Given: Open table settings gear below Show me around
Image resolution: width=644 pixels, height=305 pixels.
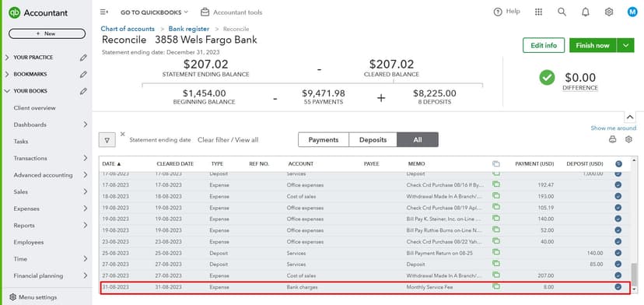Looking at the screenshot, I should click(628, 139).
